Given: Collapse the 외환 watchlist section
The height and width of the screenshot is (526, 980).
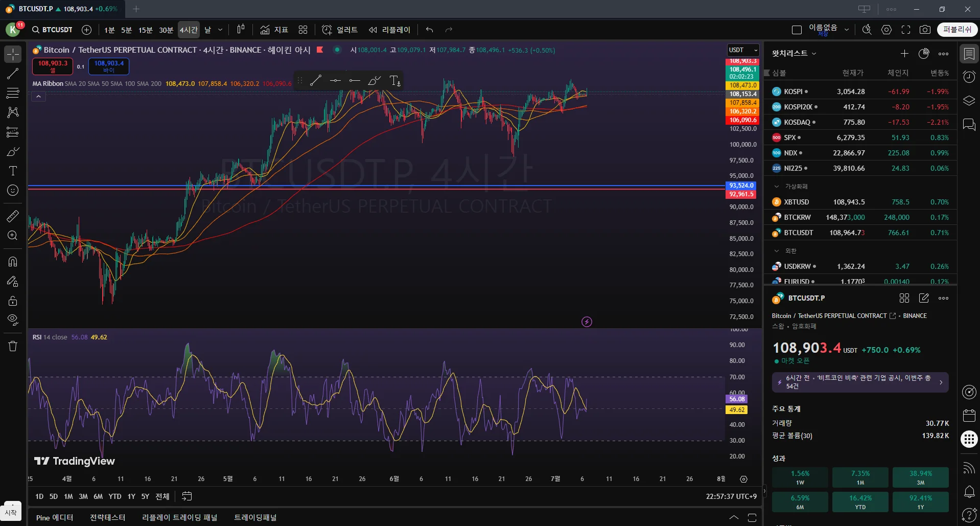Looking at the screenshot, I should [x=777, y=251].
